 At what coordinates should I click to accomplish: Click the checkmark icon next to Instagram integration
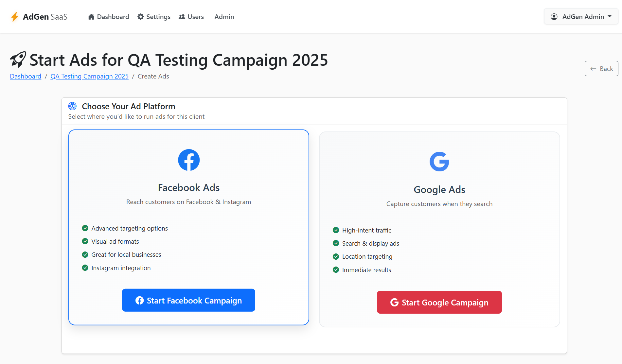click(x=85, y=268)
